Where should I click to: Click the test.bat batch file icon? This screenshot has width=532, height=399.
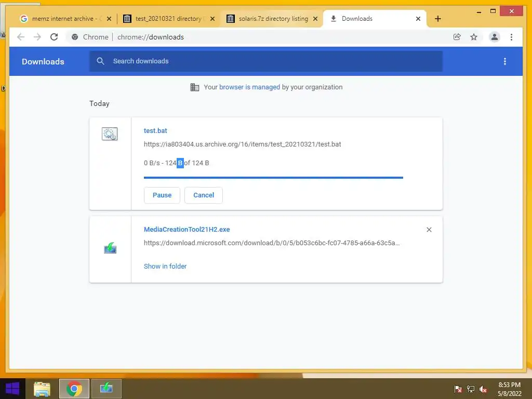coord(110,134)
